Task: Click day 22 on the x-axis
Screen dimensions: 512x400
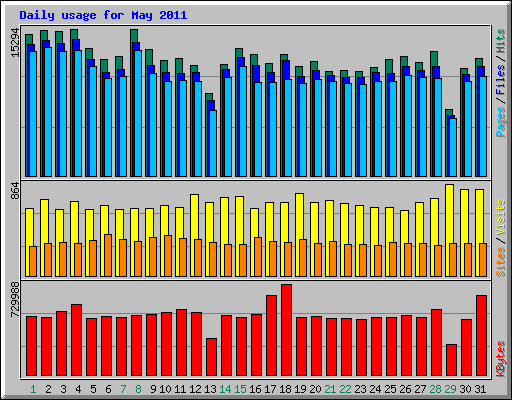Action: click(345, 389)
